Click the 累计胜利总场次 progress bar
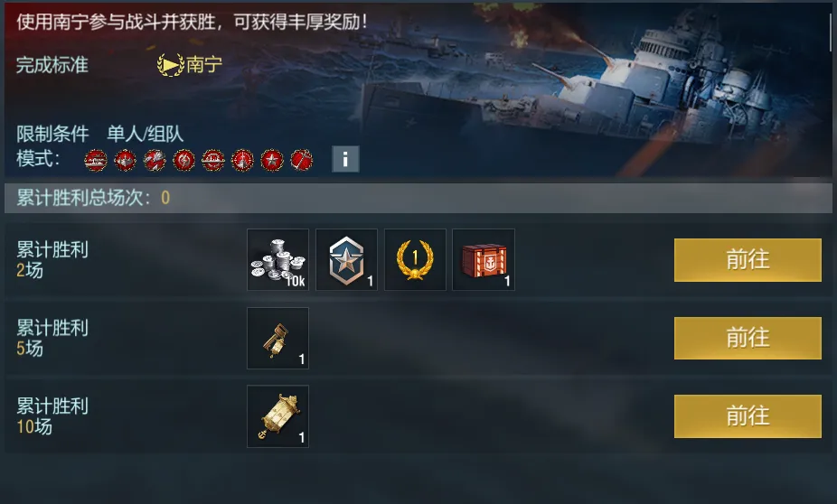837x504 pixels. click(x=418, y=198)
